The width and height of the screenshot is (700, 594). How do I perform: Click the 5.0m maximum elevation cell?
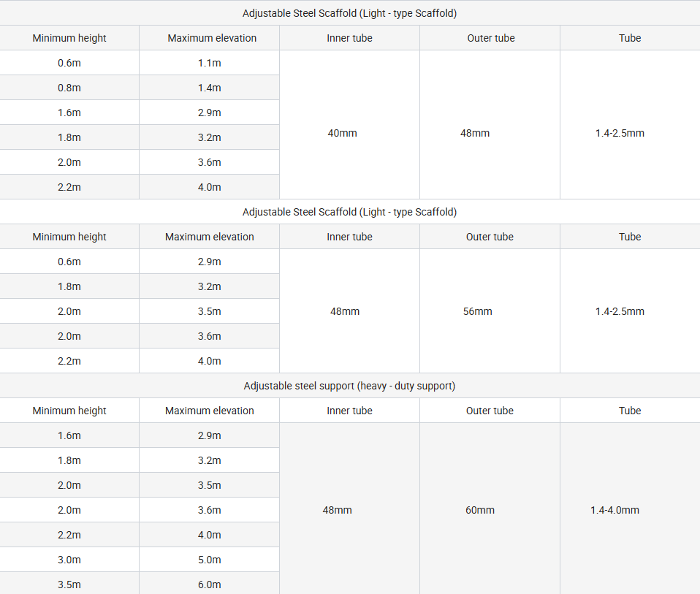(209, 560)
